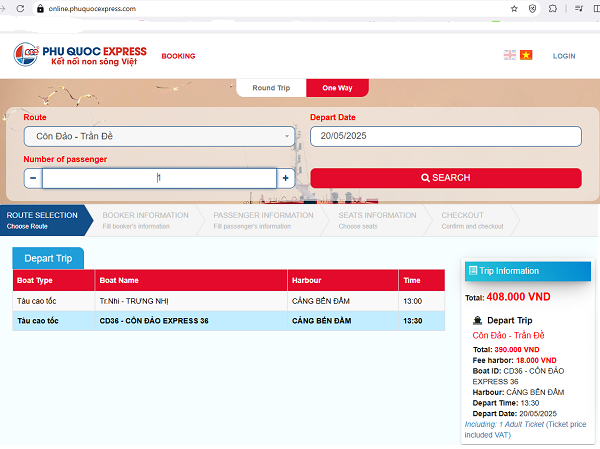Select the Round Trip tab

[271, 88]
